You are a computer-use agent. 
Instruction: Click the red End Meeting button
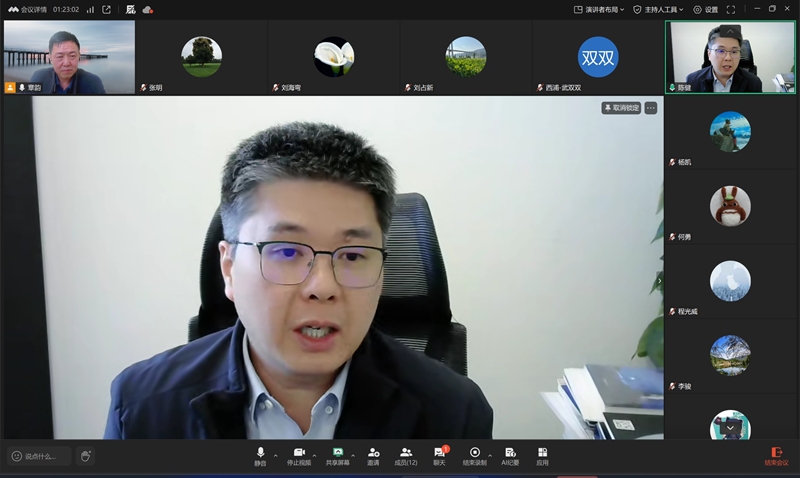pos(776,456)
